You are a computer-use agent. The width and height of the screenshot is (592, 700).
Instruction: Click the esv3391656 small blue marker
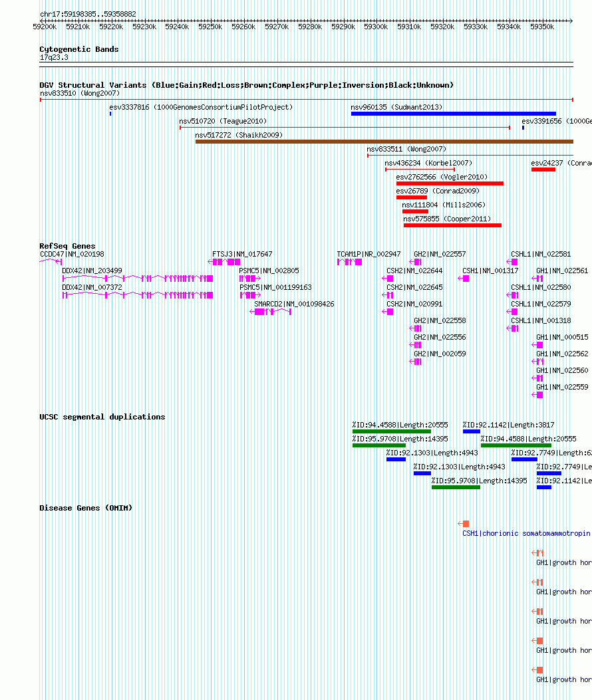523,128
